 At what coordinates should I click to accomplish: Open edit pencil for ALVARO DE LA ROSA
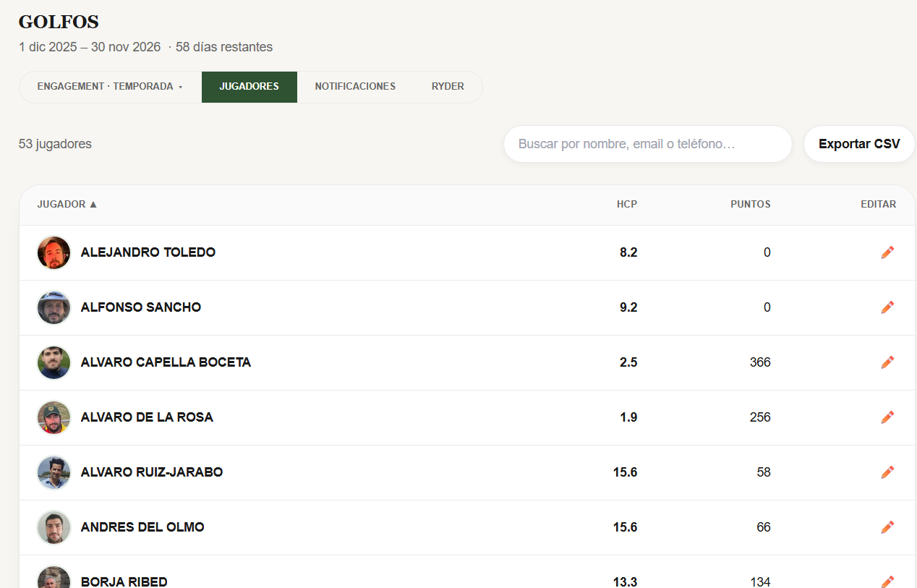point(887,417)
